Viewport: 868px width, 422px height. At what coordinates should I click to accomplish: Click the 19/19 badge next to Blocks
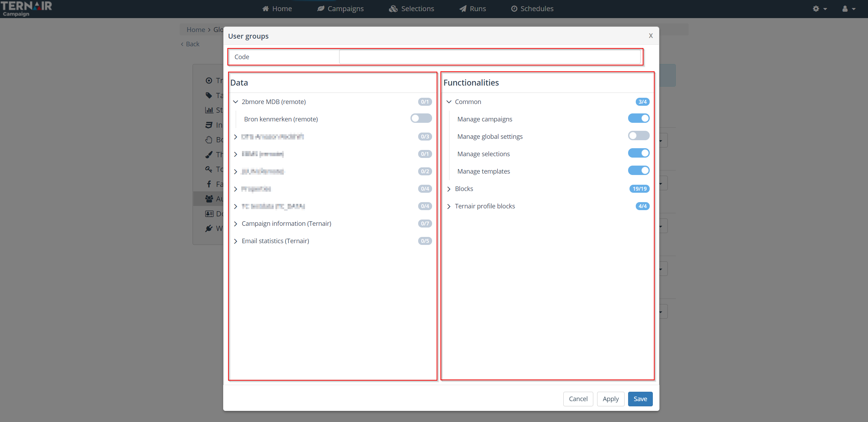(x=640, y=189)
